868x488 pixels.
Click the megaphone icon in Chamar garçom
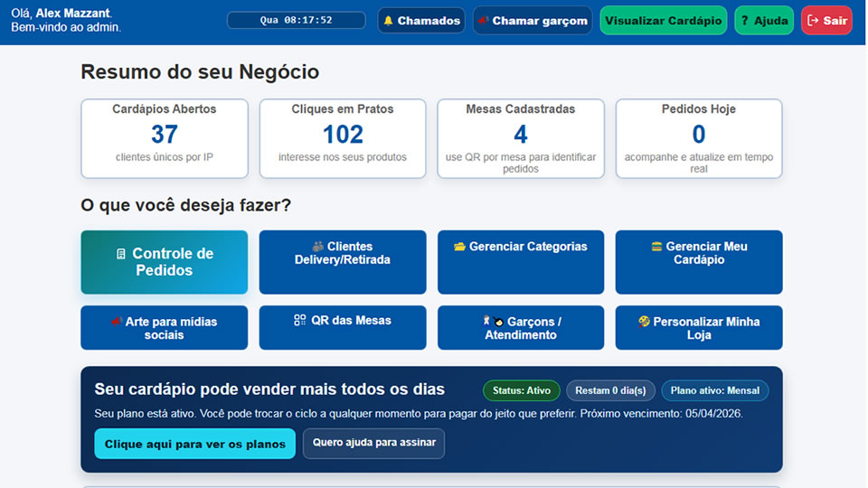coord(484,21)
